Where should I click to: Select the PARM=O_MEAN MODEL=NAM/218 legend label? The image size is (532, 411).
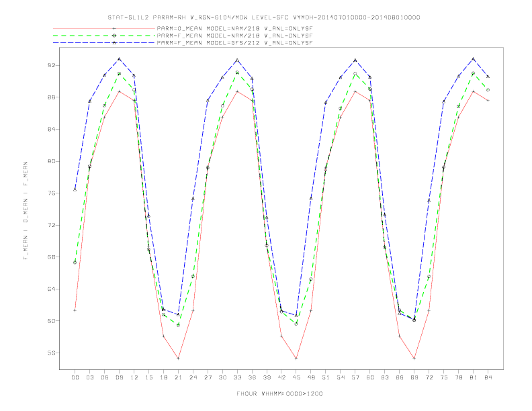234,29
